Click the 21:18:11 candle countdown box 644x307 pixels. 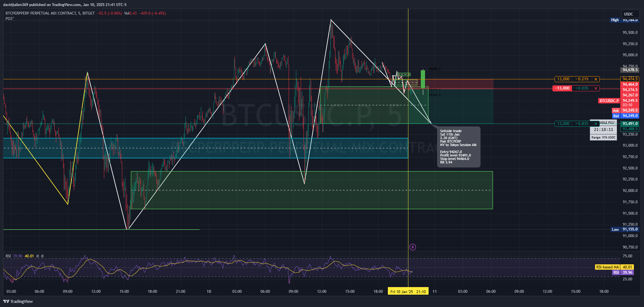coord(603,129)
